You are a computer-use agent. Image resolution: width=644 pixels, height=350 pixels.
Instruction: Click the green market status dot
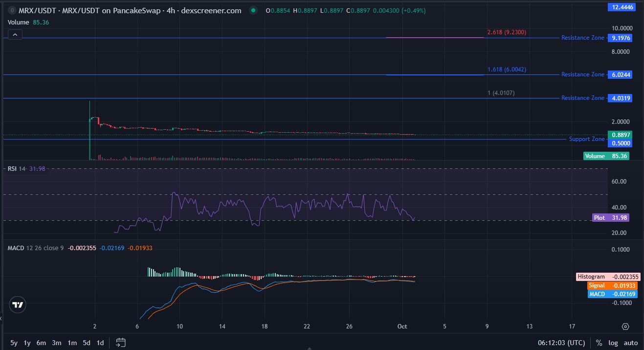(x=252, y=10)
